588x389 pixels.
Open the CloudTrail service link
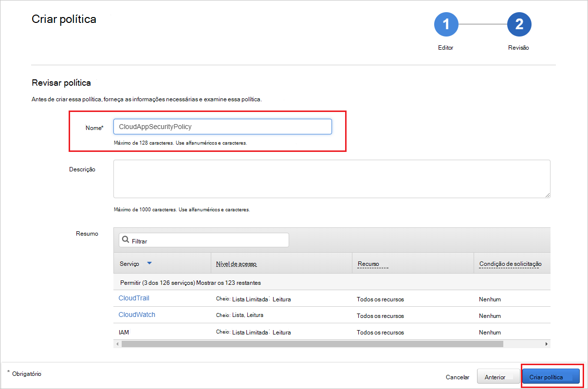tap(134, 298)
